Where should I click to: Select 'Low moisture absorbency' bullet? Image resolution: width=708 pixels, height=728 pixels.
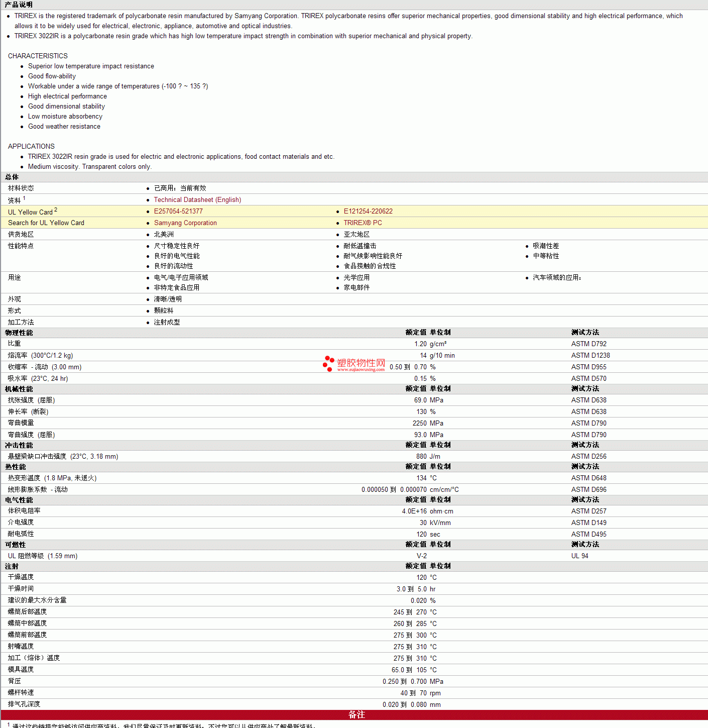point(65,117)
